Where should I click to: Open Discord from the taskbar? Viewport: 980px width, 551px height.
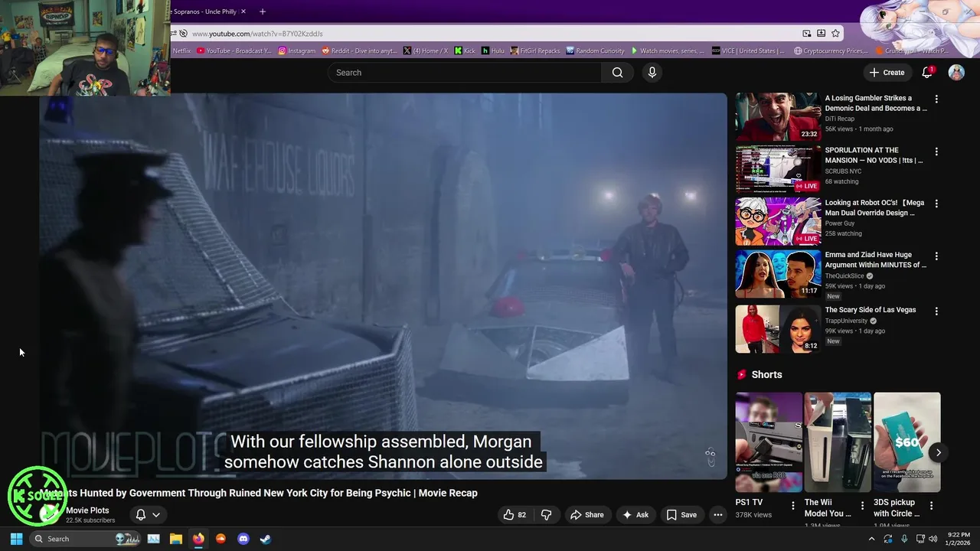[x=243, y=539]
